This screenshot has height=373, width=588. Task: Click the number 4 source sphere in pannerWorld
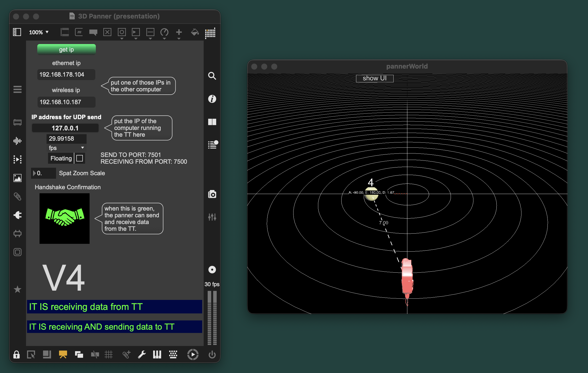tap(371, 194)
